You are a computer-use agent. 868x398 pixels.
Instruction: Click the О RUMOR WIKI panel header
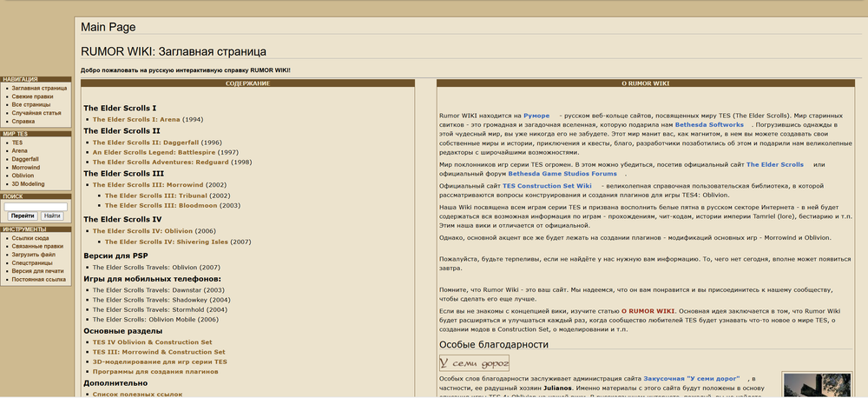[x=646, y=83]
